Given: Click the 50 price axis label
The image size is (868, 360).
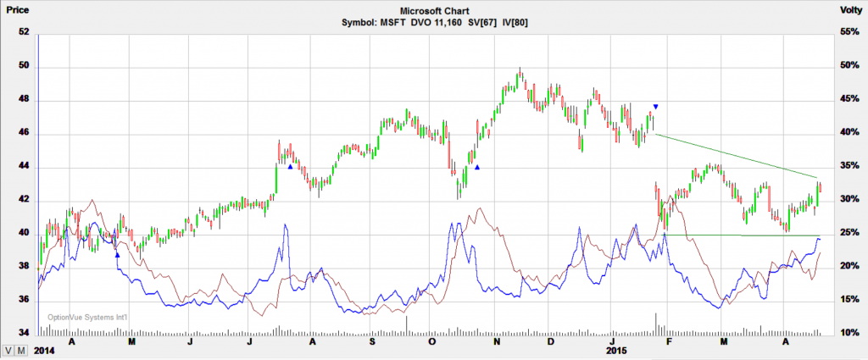Looking at the screenshot, I should (24, 66).
